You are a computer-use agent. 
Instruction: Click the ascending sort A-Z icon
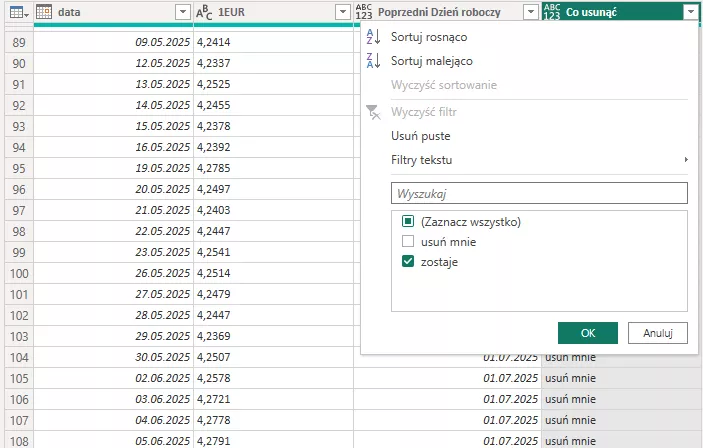pyautogui.click(x=374, y=37)
